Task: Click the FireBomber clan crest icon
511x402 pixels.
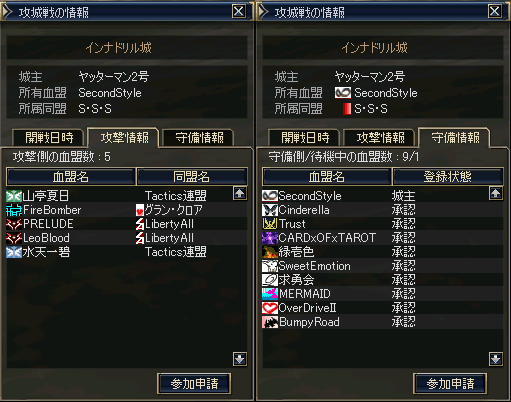Action: pyautogui.click(x=14, y=210)
